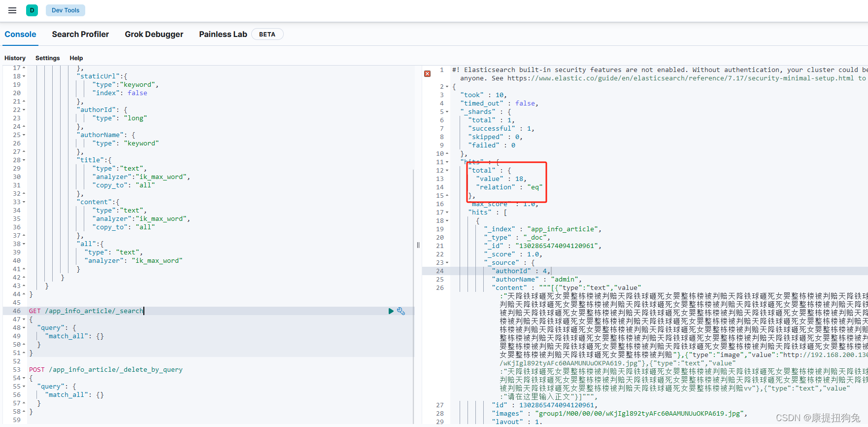Click the panel resize divider handle

click(418, 245)
